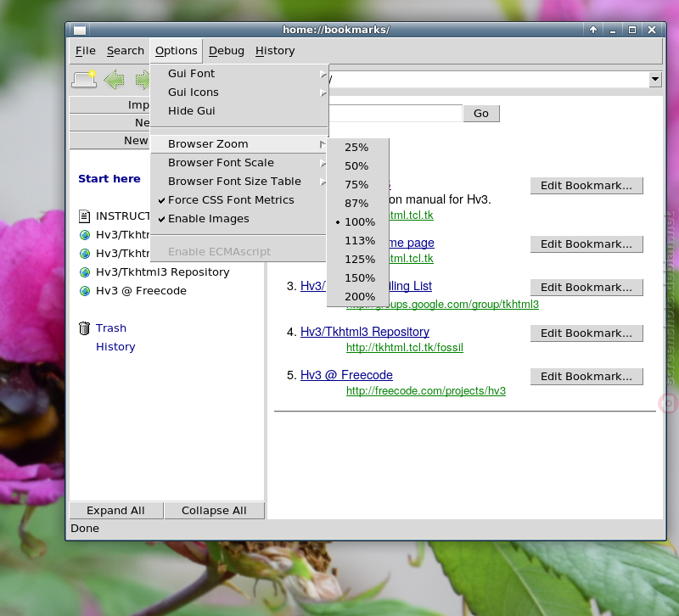Click the new tab icon in toolbar
Screen dimensions: 679x616
[x=84, y=79]
